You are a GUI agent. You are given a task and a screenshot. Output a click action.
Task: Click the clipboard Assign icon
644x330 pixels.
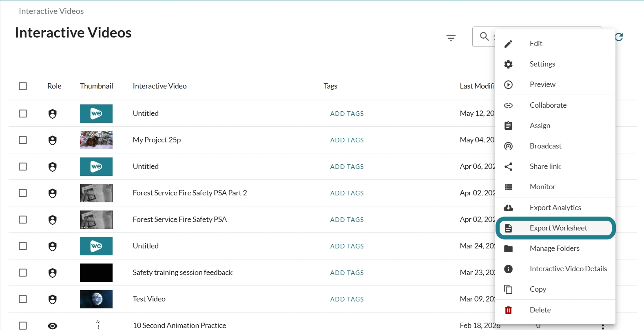508,126
